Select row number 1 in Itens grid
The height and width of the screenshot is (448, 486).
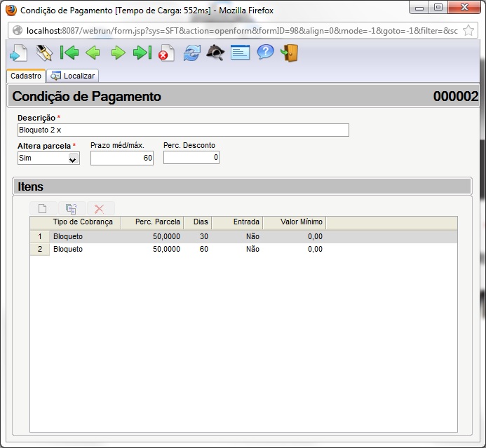(40, 237)
